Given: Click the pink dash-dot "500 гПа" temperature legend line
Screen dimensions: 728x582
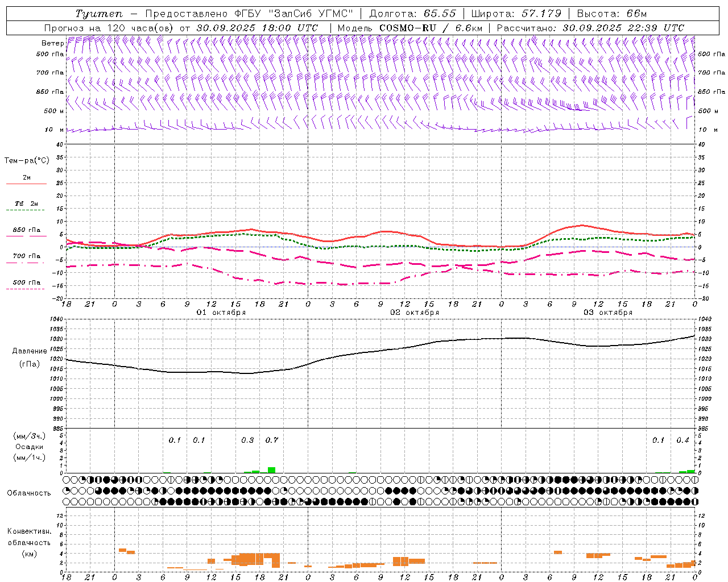Looking at the screenshot, I should pyautogui.click(x=25, y=289).
